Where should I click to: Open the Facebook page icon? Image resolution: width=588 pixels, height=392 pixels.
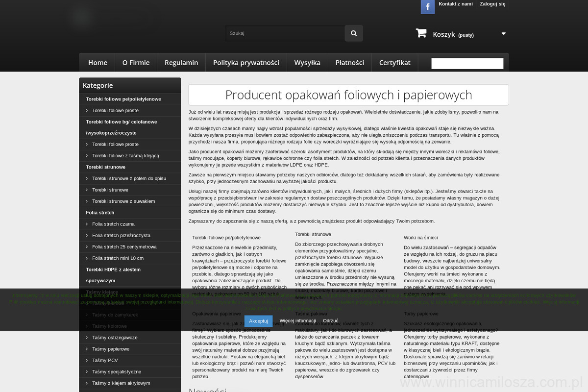(x=427, y=7)
